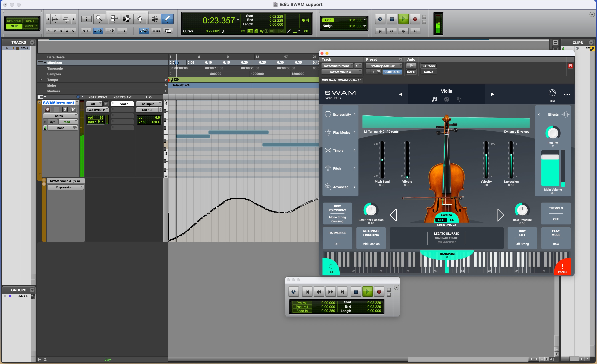
Task: Select the Pencil tool in toolbar
Action: [x=167, y=19]
